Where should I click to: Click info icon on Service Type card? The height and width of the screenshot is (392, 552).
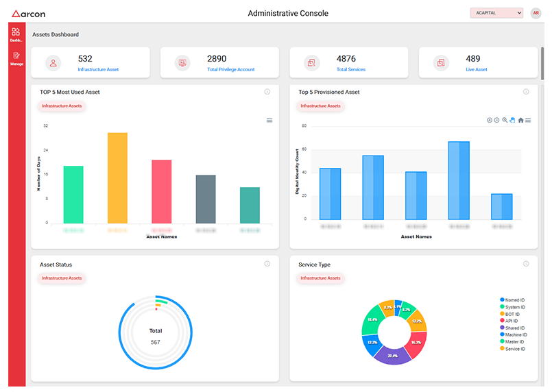tap(526, 264)
